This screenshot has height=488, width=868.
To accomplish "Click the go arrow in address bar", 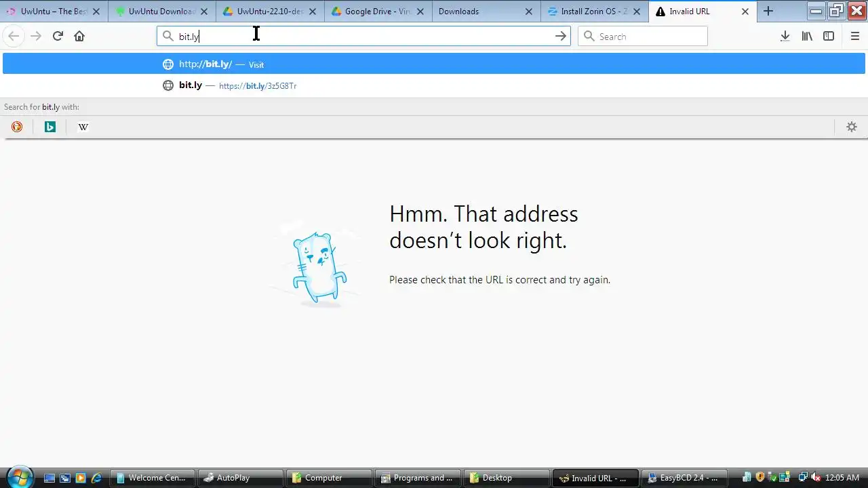I will [561, 36].
